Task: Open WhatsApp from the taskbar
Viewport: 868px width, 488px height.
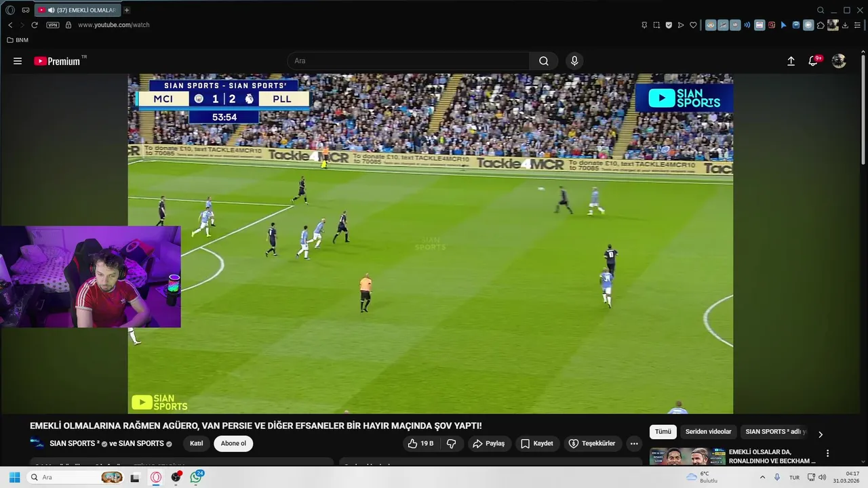Action: (x=196, y=477)
